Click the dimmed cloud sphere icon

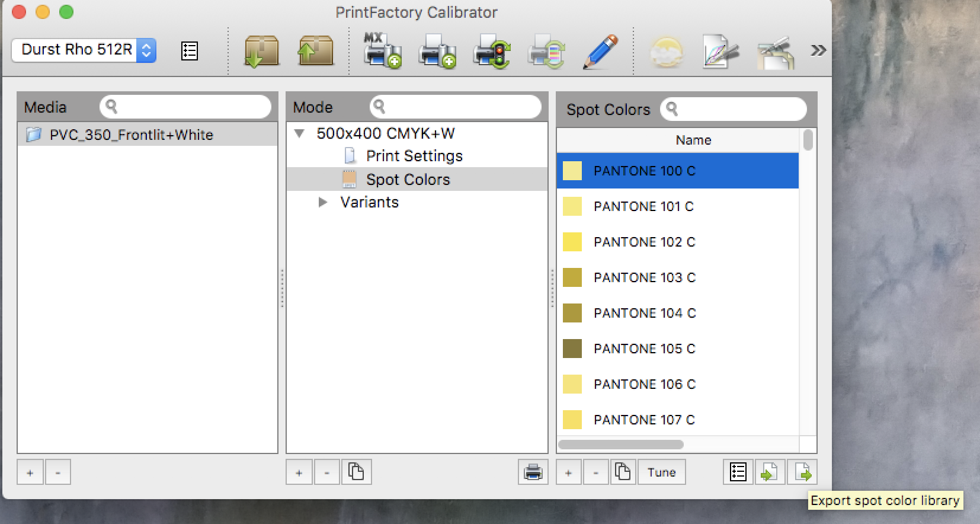tap(667, 52)
